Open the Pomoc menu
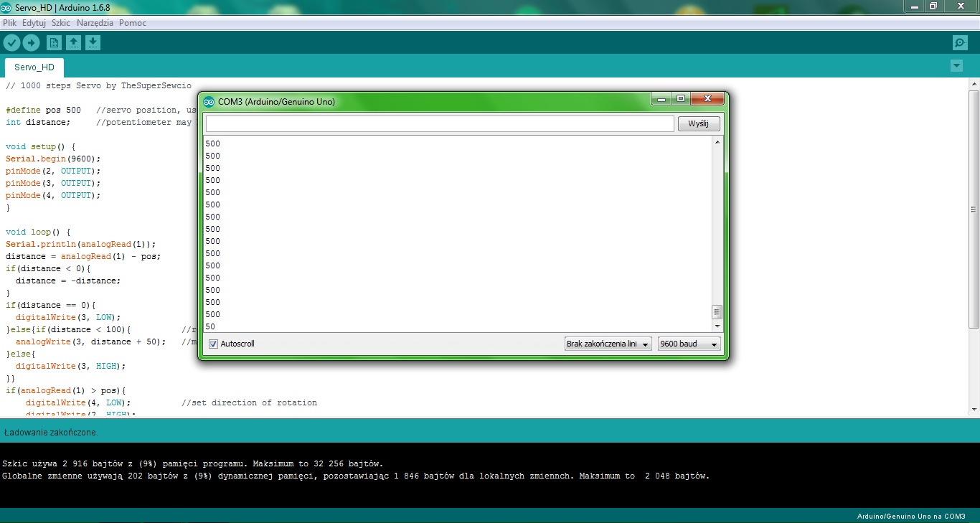Viewport: 980px width, 523px height. pyautogui.click(x=133, y=23)
